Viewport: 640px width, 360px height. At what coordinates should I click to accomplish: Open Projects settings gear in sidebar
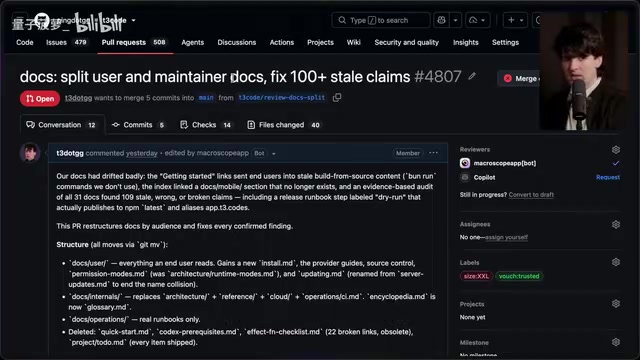616,304
